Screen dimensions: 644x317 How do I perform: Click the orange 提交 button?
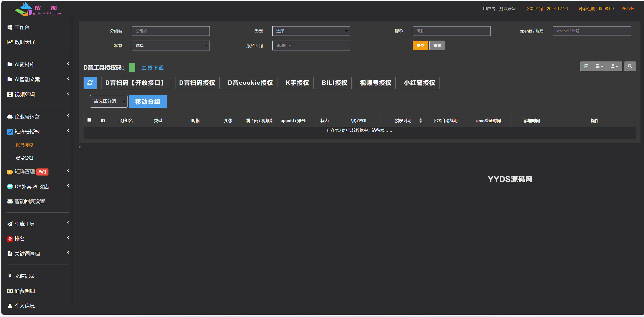[420, 46]
